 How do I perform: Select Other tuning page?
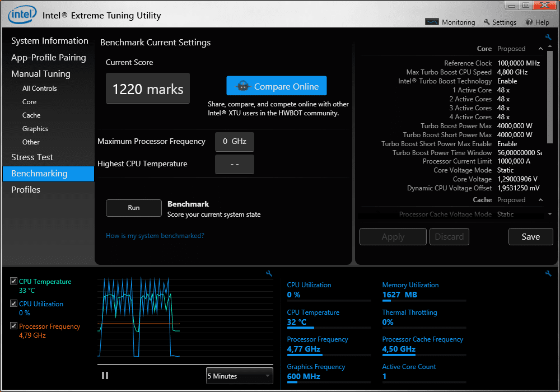pos(31,142)
